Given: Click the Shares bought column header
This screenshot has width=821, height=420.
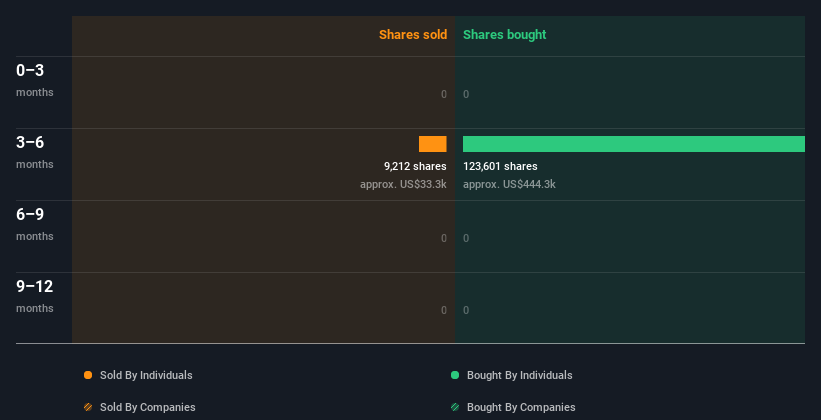Looking at the screenshot, I should pos(504,35).
